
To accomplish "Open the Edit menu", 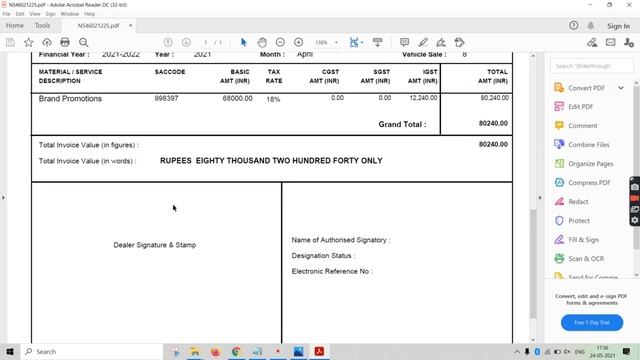I will 20,14.
